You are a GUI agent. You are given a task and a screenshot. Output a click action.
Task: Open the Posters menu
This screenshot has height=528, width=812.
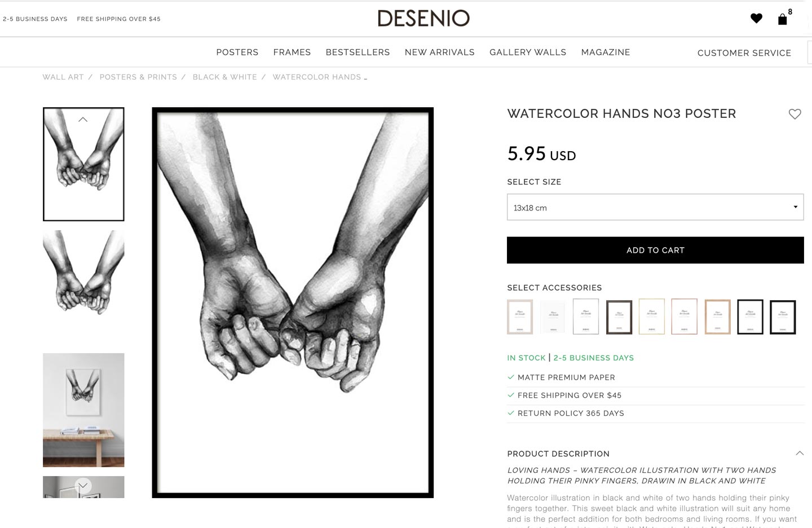[x=237, y=52]
